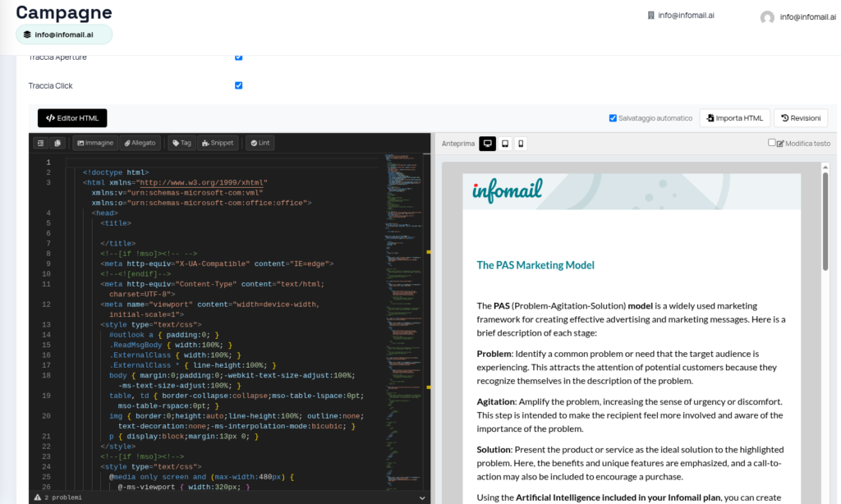Toggle the Traccia Click checkbox
Viewport: 841px width, 504px height.
pyautogui.click(x=239, y=85)
